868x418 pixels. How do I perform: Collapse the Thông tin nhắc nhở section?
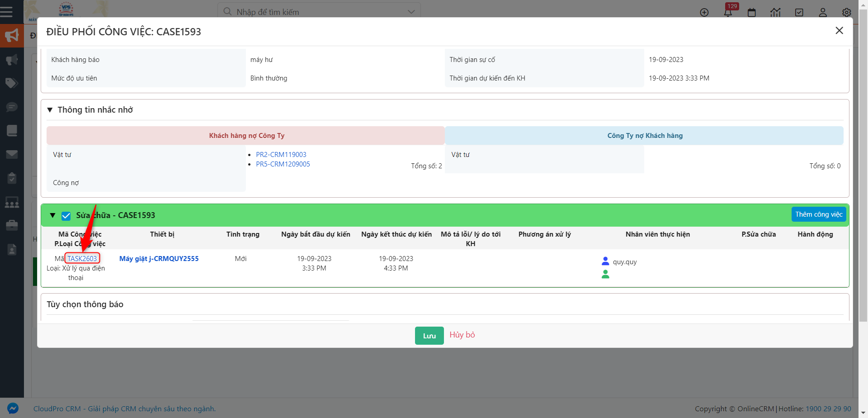tap(50, 110)
